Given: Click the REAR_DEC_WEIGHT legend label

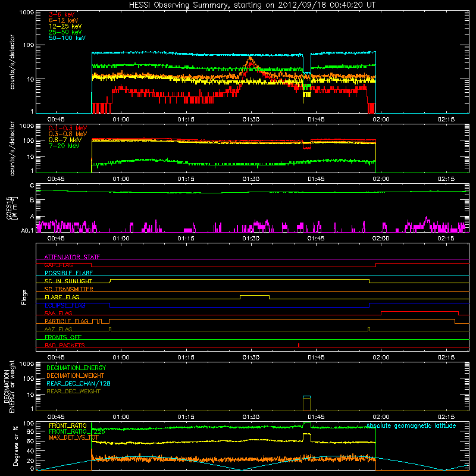Looking at the screenshot, I should (x=73, y=392).
